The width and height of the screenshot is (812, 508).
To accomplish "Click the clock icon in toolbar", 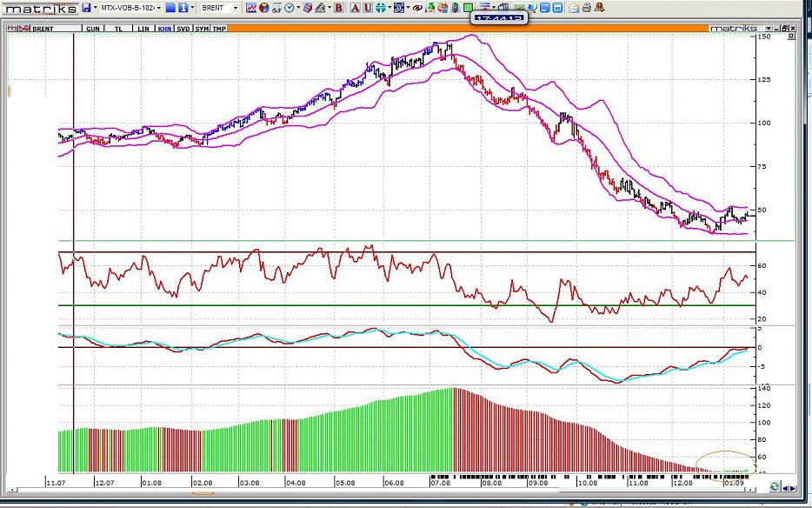I will click(x=289, y=8).
